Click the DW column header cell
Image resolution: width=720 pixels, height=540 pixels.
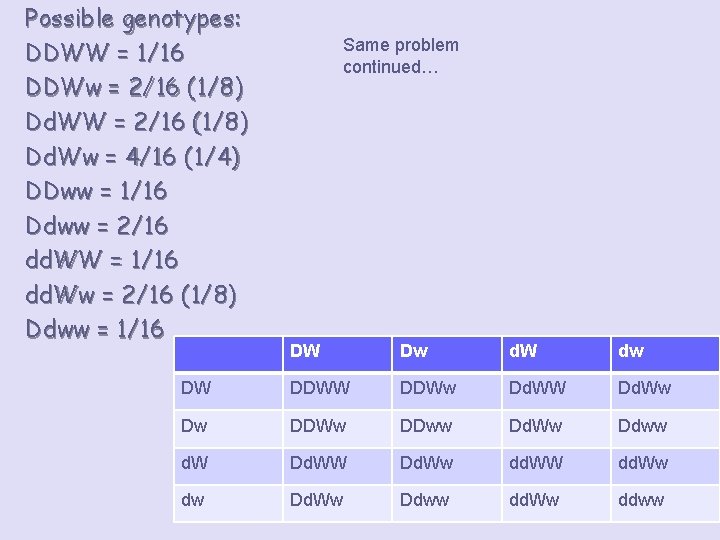(x=336, y=352)
